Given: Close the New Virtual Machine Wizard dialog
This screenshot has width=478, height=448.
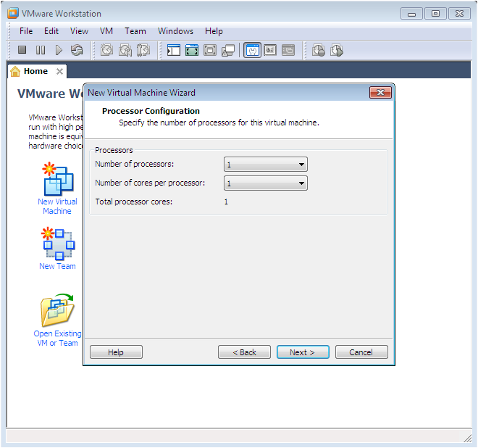Looking at the screenshot, I should [x=380, y=93].
